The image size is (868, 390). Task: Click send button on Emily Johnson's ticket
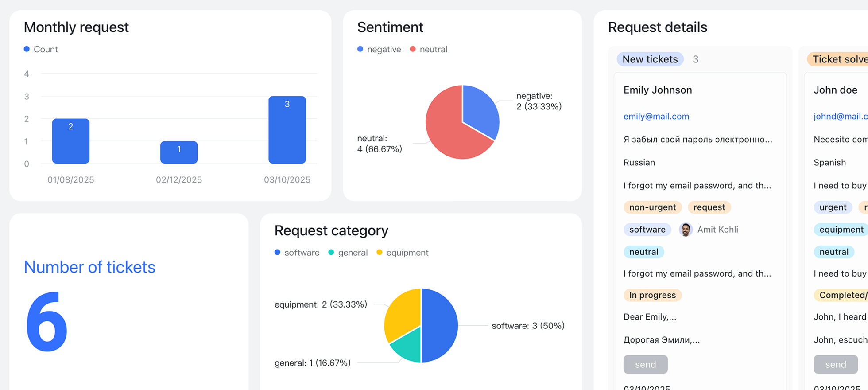click(646, 364)
